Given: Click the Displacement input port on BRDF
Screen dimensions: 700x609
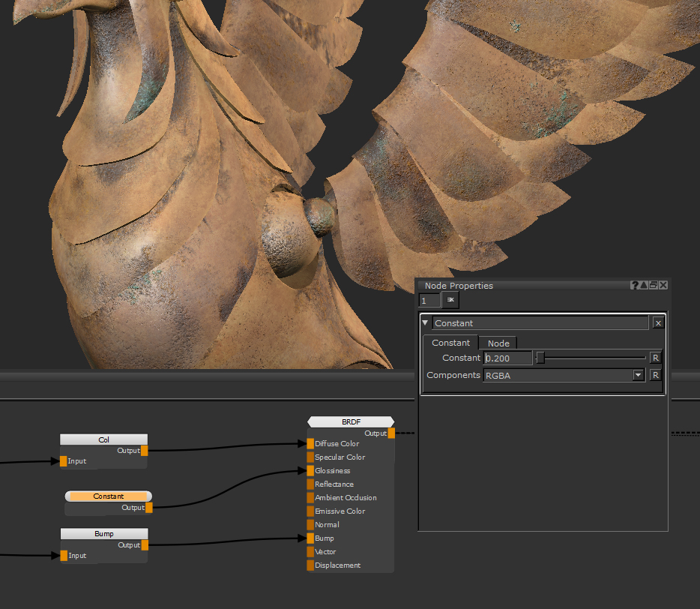Looking at the screenshot, I should [x=310, y=565].
